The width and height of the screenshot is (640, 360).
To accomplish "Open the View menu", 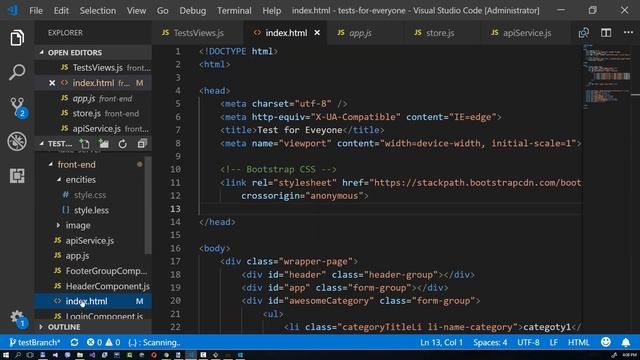I will point(136,11).
